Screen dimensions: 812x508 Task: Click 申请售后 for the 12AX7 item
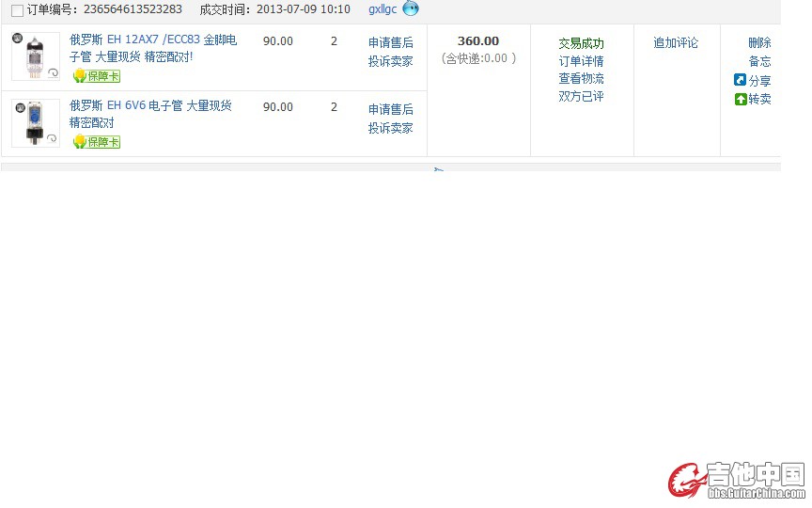click(x=390, y=42)
